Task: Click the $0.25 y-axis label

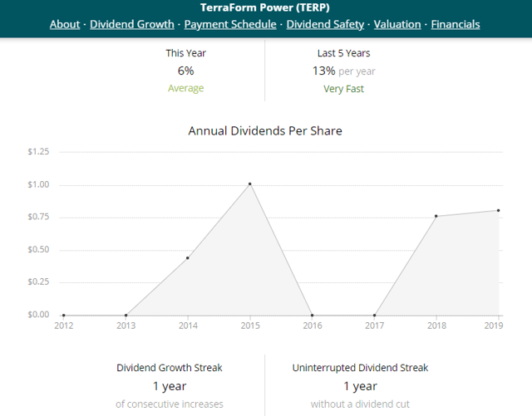Action: coord(38,281)
